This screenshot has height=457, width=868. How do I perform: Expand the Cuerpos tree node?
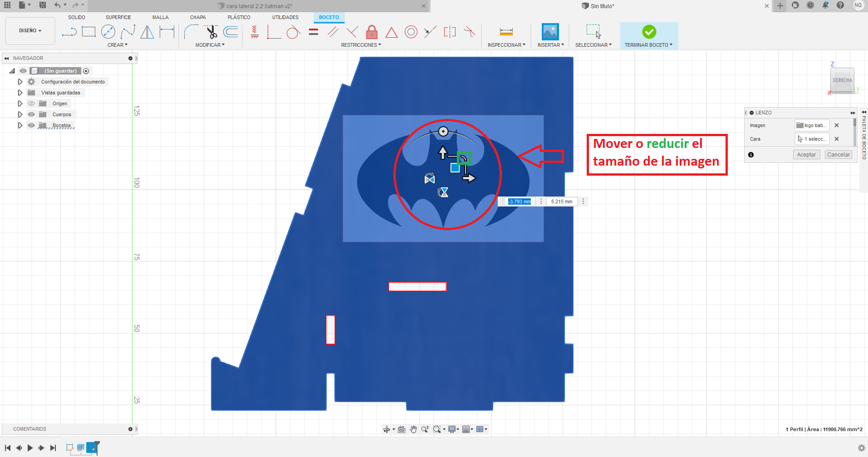[x=20, y=114]
